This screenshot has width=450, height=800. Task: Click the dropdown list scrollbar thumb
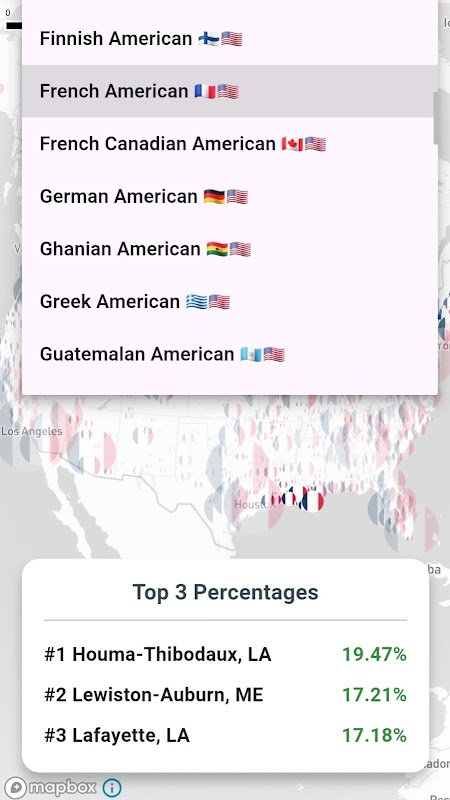(x=436, y=118)
